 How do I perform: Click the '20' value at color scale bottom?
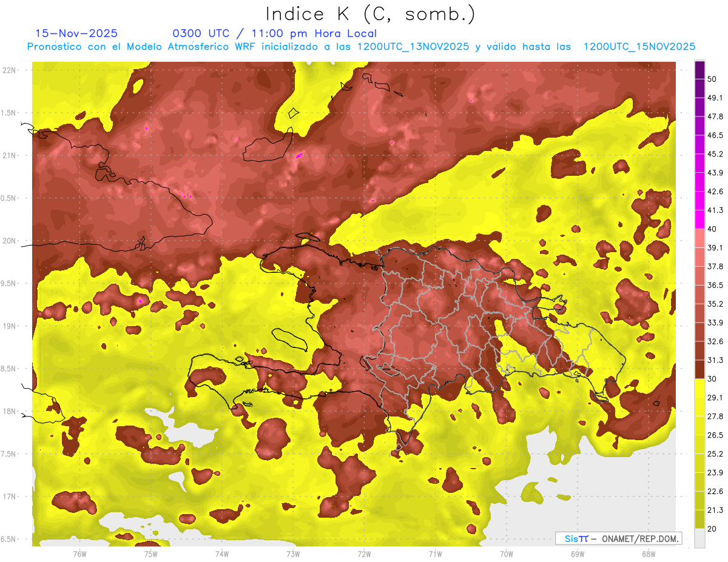712,529
